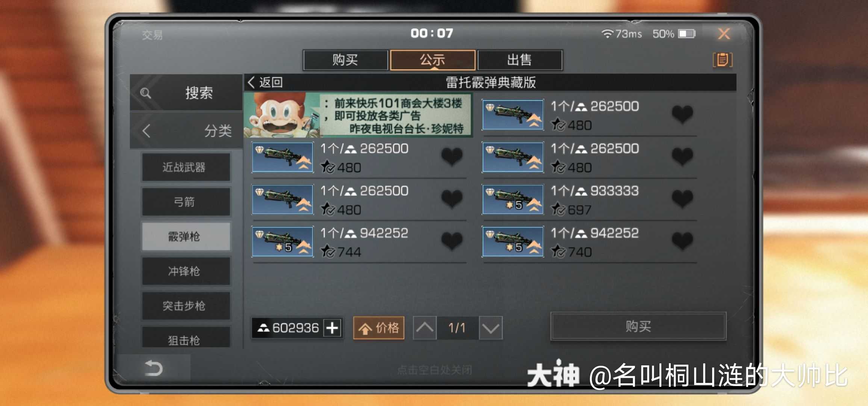Click the large 购买 purchase button
Image resolution: width=868 pixels, height=406 pixels.
point(638,326)
